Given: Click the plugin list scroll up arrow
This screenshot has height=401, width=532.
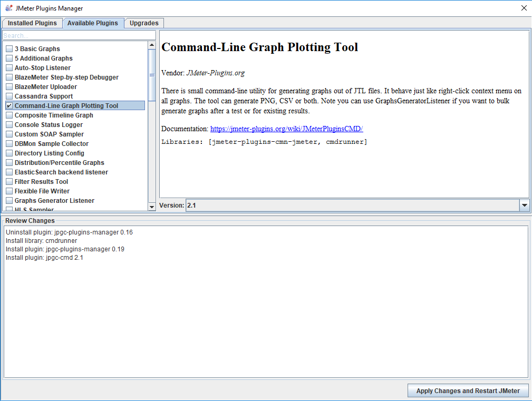Looking at the screenshot, I should (x=152, y=45).
